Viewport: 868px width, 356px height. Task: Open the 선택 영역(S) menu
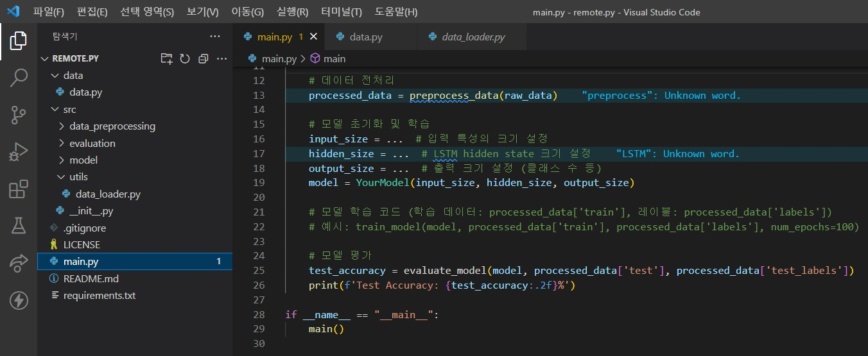pyautogui.click(x=147, y=12)
